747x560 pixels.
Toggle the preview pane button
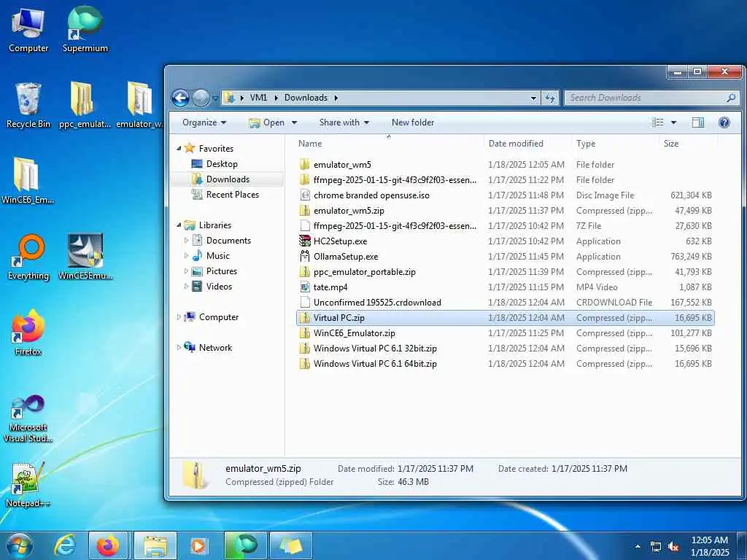(x=698, y=122)
